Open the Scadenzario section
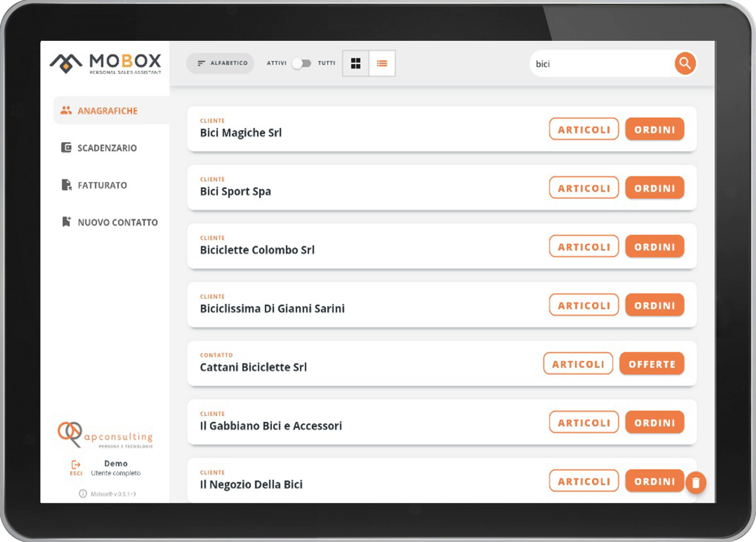 [106, 148]
